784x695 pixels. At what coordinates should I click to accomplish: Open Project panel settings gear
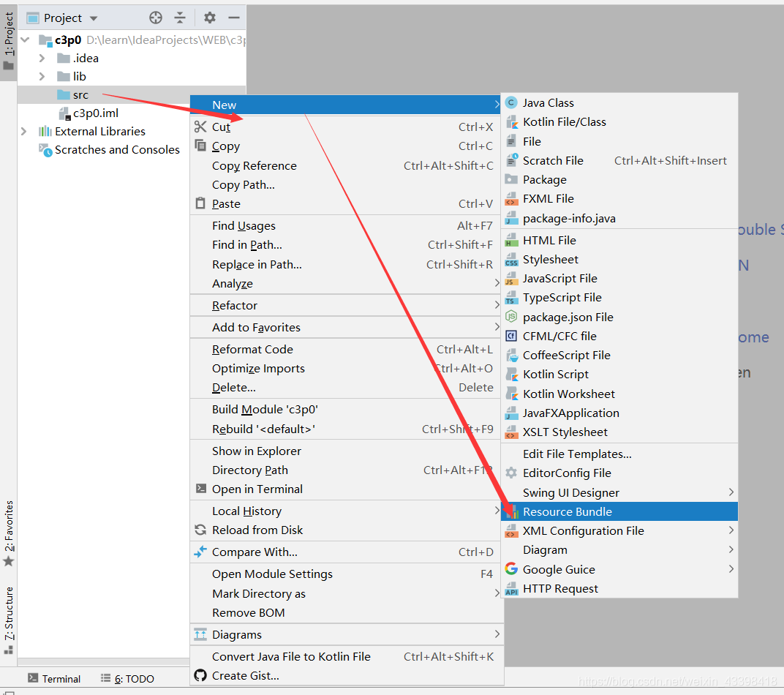209,18
